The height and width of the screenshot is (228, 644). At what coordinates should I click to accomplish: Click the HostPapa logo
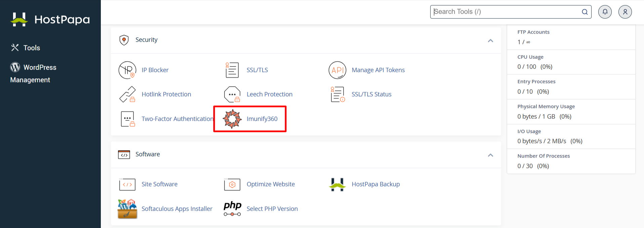point(50,19)
